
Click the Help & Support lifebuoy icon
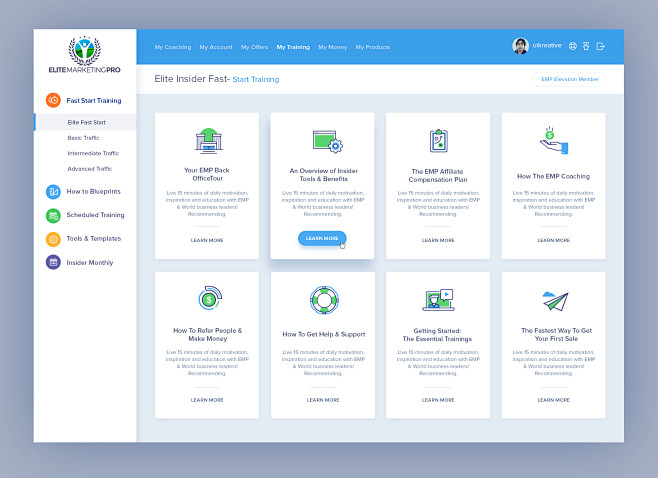(x=324, y=300)
